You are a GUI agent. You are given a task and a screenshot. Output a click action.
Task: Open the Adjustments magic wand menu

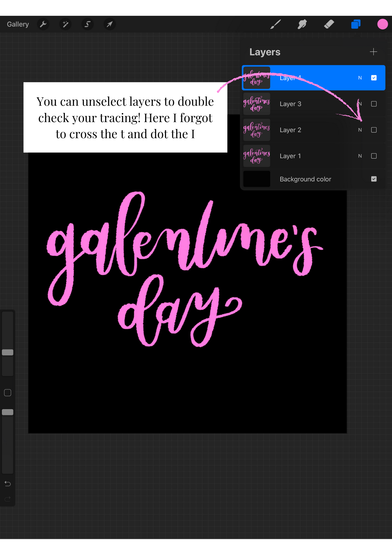pos(65,24)
